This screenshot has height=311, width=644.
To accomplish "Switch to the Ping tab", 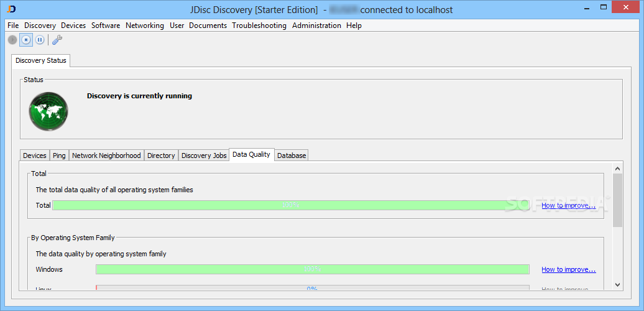I will 59,155.
